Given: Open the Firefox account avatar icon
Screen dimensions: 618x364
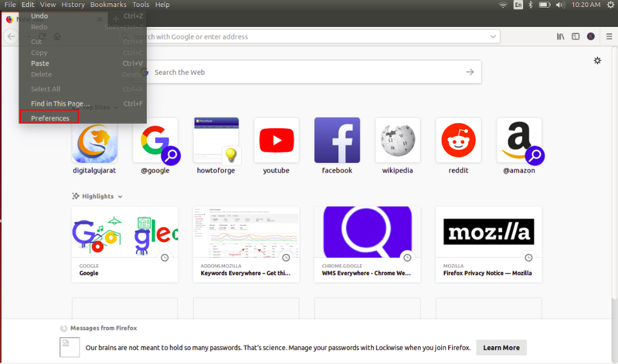Looking at the screenshot, I should 590,37.
